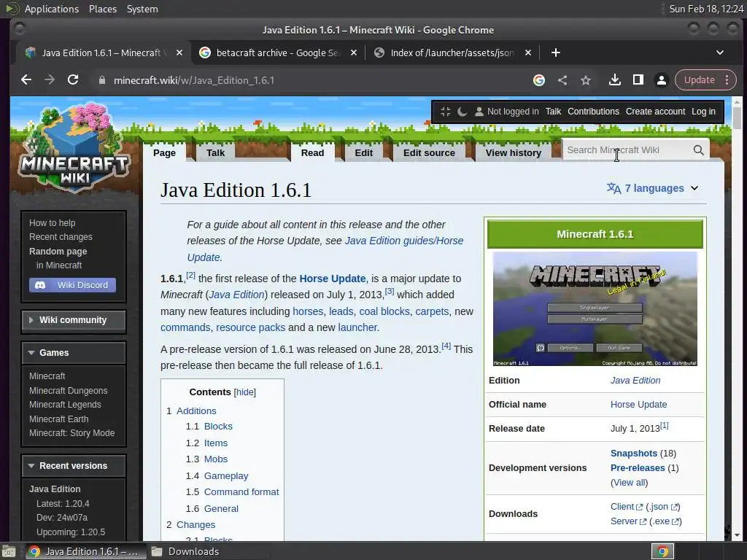This screenshot has height=560, width=747.
Task: Open the .exe external link icon
Action: coord(676,522)
